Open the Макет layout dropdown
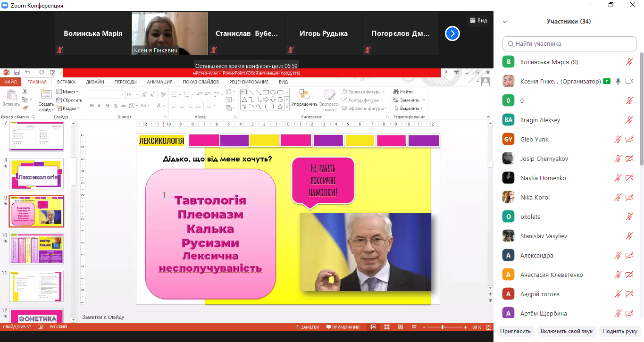Viewport: 644px width, 342px height. [x=67, y=92]
